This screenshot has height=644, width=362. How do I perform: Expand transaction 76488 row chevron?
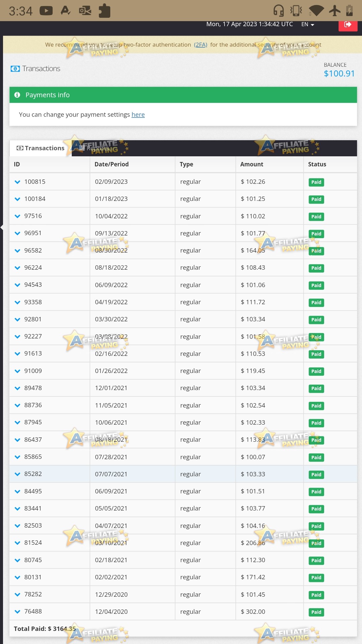tap(17, 611)
